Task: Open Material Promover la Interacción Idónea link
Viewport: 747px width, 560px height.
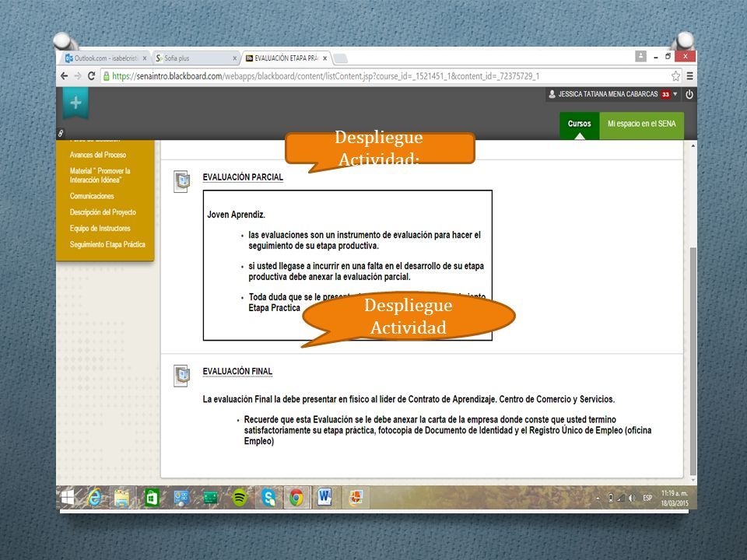Action: 100,175
